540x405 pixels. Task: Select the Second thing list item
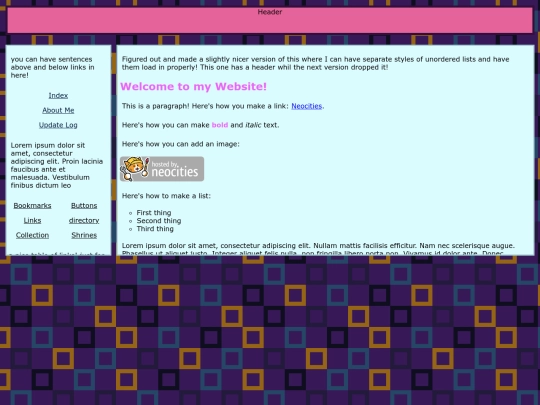click(x=159, y=221)
